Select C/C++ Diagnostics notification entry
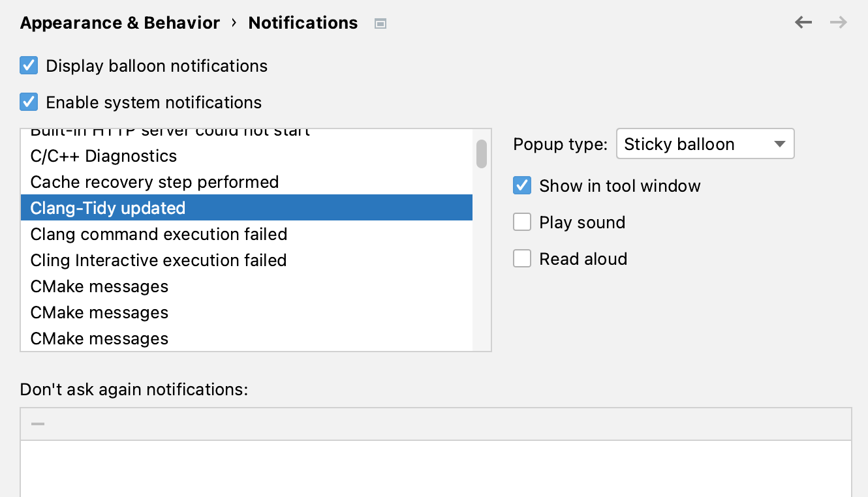 click(104, 156)
